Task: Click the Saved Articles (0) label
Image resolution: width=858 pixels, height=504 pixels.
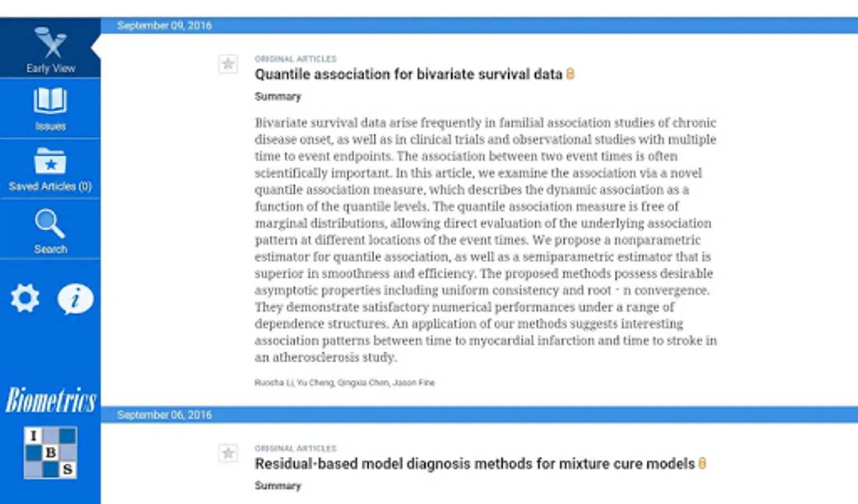Action: pyautogui.click(x=50, y=186)
